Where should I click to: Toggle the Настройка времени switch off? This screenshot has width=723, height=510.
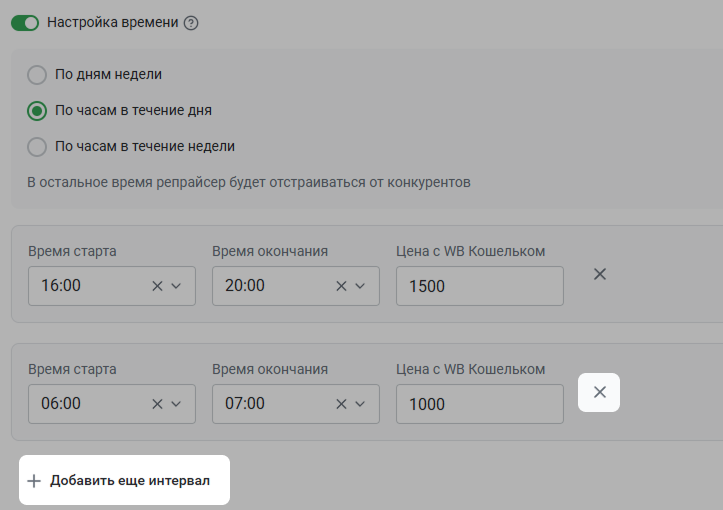pos(25,23)
